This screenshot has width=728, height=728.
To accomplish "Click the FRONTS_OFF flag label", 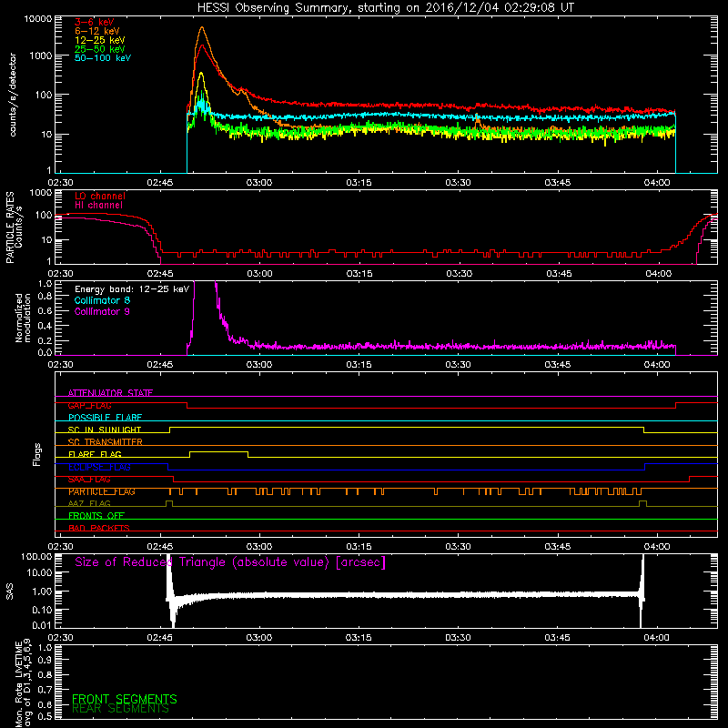I will click(96, 516).
